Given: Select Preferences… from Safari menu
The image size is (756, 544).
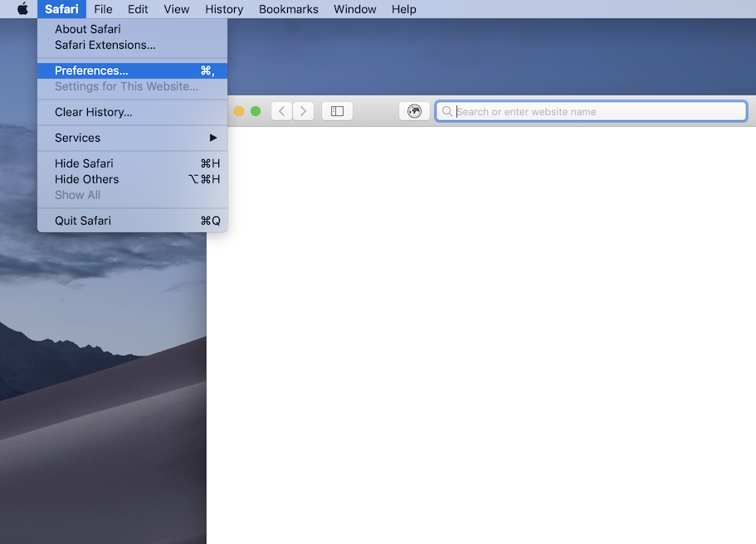Looking at the screenshot, I should (91, 70).
